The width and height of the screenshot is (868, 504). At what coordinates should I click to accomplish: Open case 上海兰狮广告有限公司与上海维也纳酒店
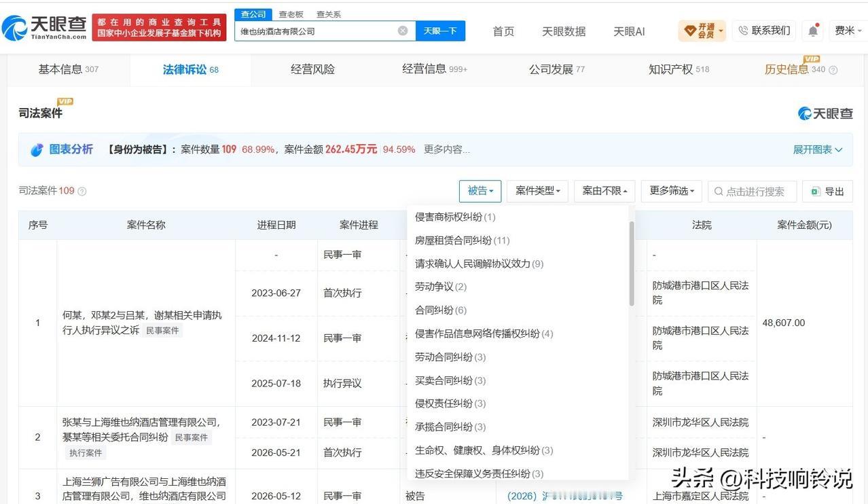click(x=144, y=488)
